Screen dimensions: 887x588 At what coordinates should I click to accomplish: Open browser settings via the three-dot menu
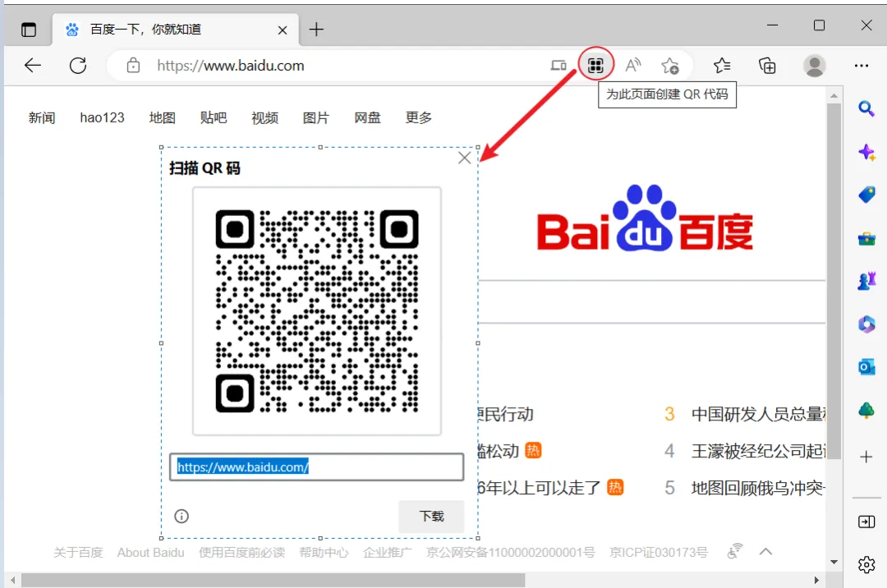point(862,64)
